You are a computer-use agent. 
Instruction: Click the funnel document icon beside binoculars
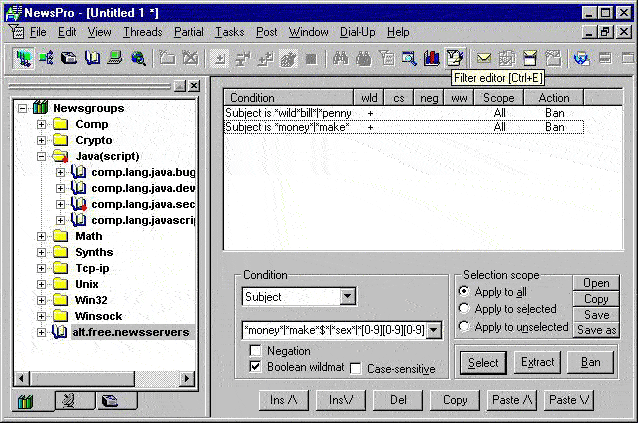387,59
